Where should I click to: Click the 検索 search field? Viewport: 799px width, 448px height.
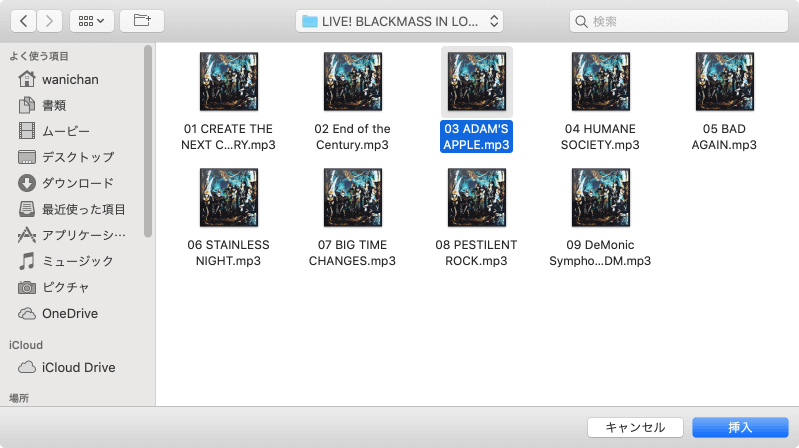point(679,21)
